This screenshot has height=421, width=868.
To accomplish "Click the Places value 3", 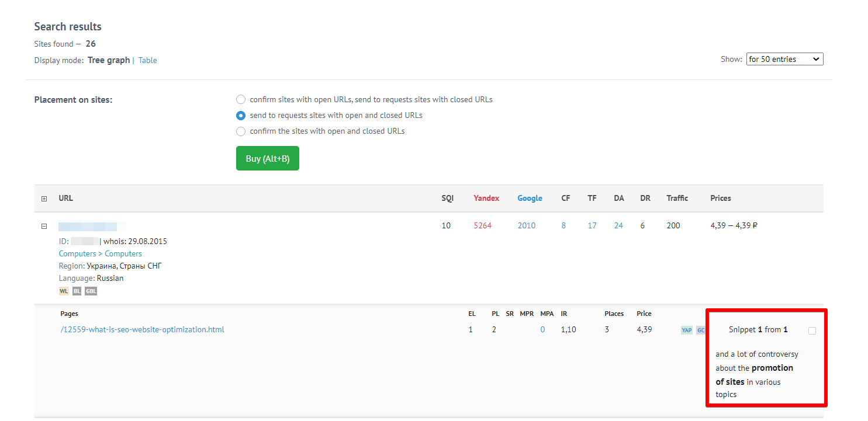I will [x=607, y=329].
